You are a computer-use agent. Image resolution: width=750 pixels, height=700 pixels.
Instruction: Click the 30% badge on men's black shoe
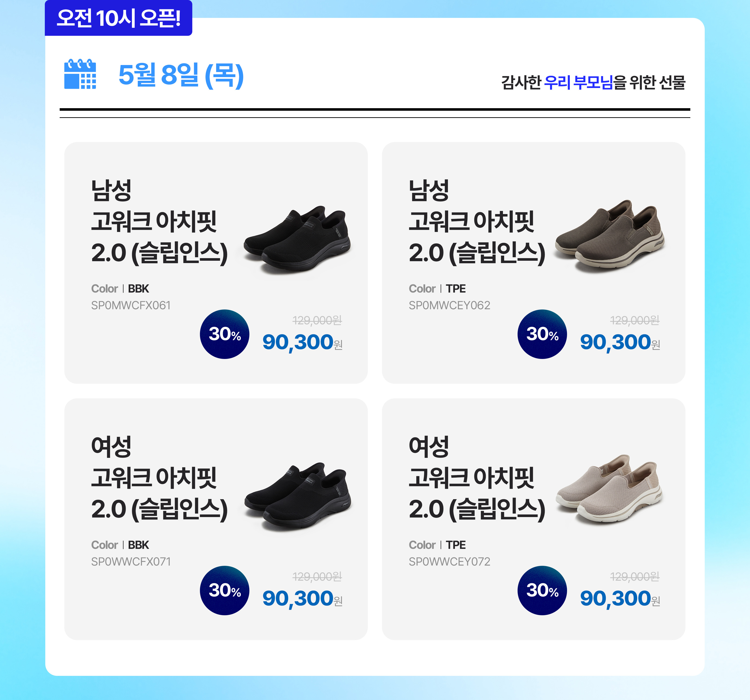tap(225, 334)
